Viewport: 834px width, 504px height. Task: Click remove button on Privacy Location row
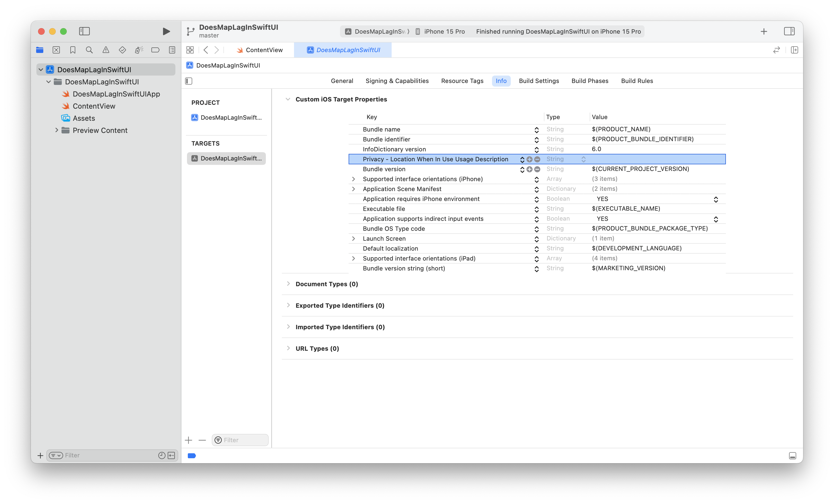[x=537, y=159]
